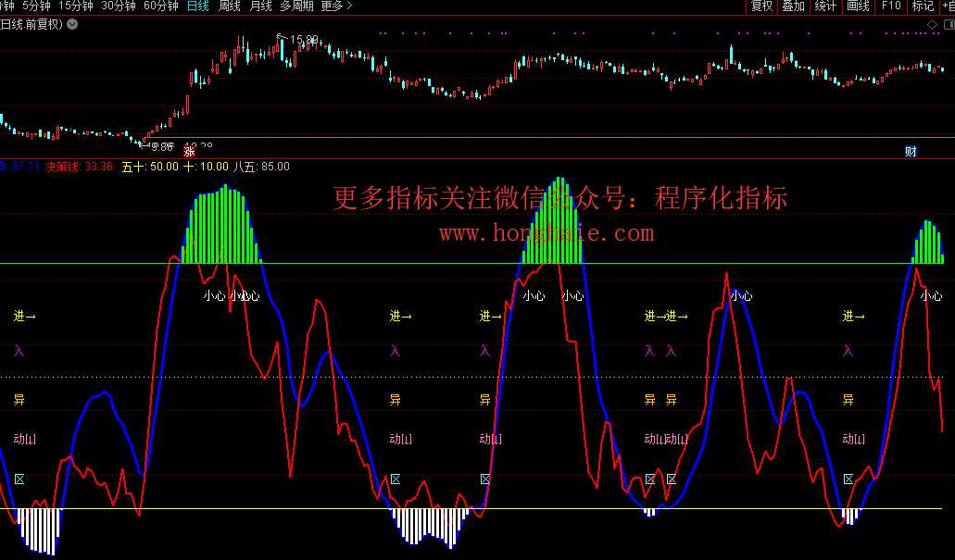Click the www.hongtaie.com watermark link
Image resolution: width=955 pixels, height=560 pixels.
pyautogui.click(x=547, y=233)
